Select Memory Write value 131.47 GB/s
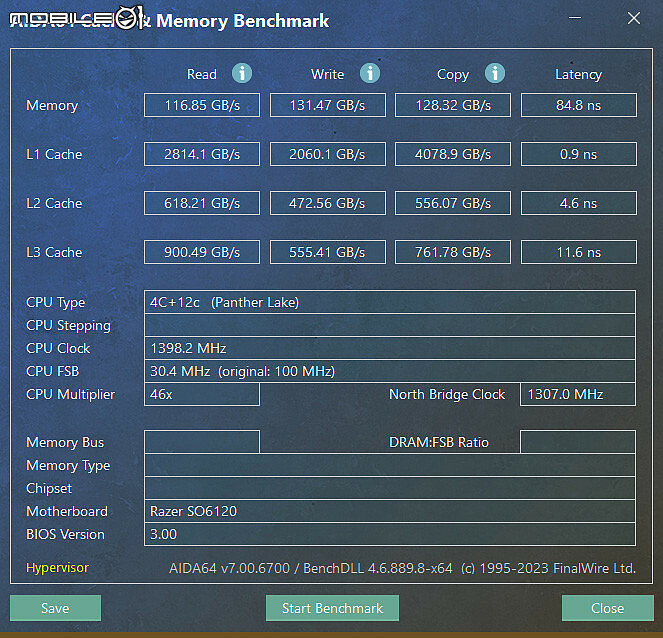The height and width of the screenshot is (638, 663). 328,105
